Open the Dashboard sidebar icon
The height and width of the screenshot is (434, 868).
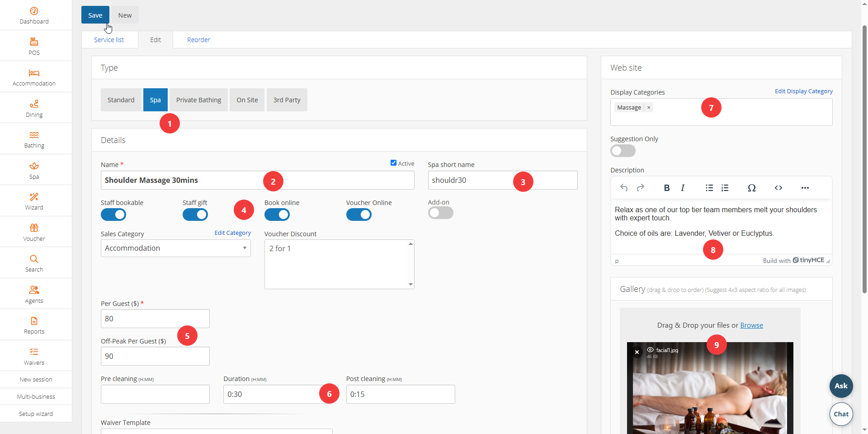tap(34, 11)
